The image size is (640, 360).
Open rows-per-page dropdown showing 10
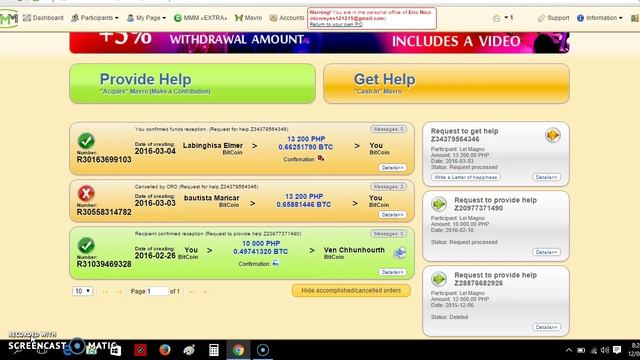[x=82, y=291]
